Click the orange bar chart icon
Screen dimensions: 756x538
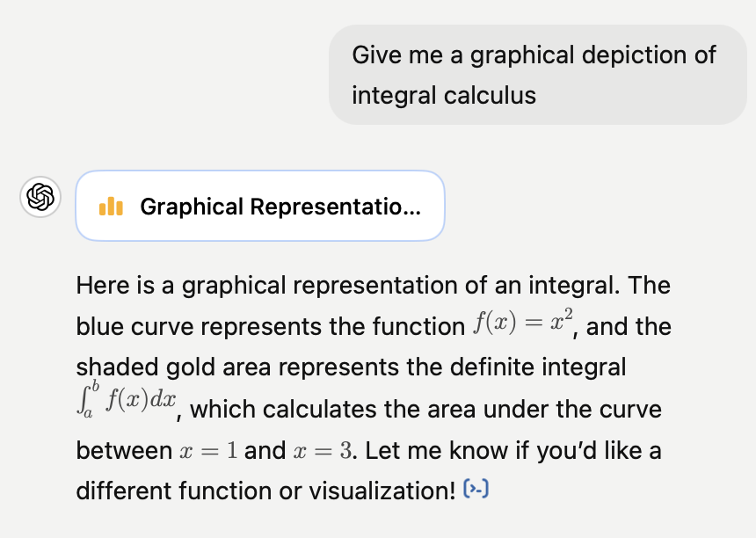[111, 207]
